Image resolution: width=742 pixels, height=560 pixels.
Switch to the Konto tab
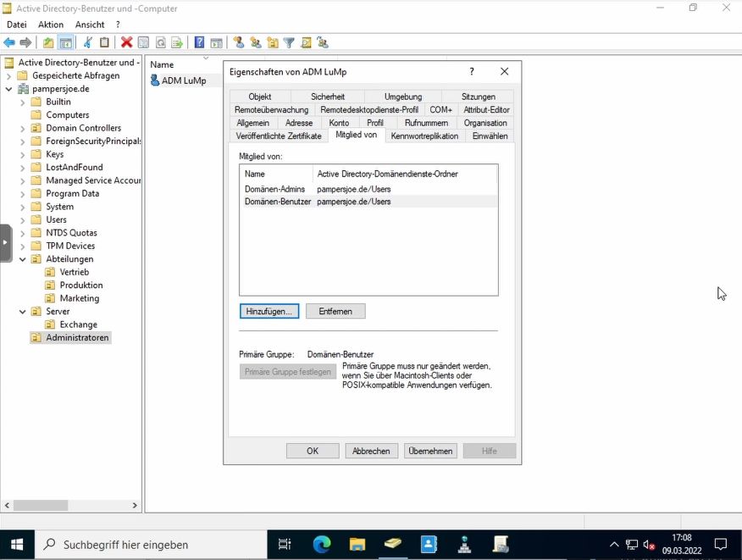[x=339, y=123]
